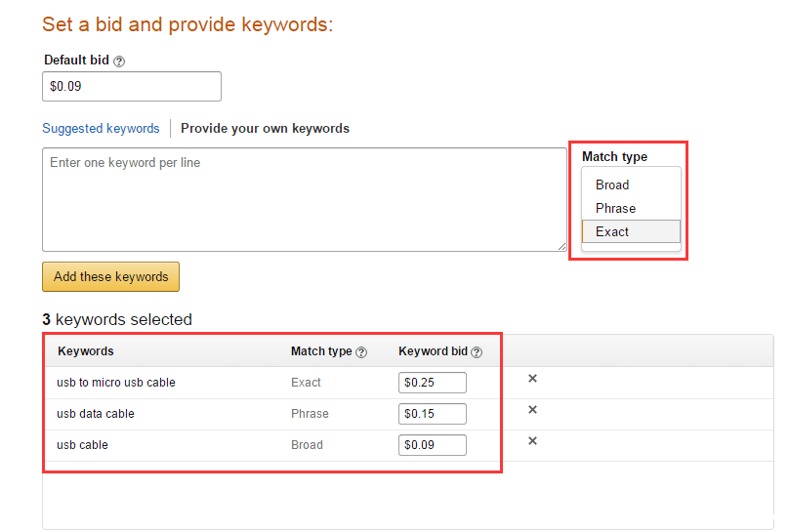The image size is (790, 532).
Task: Focus the keyword entry text area
Action: 303,199
